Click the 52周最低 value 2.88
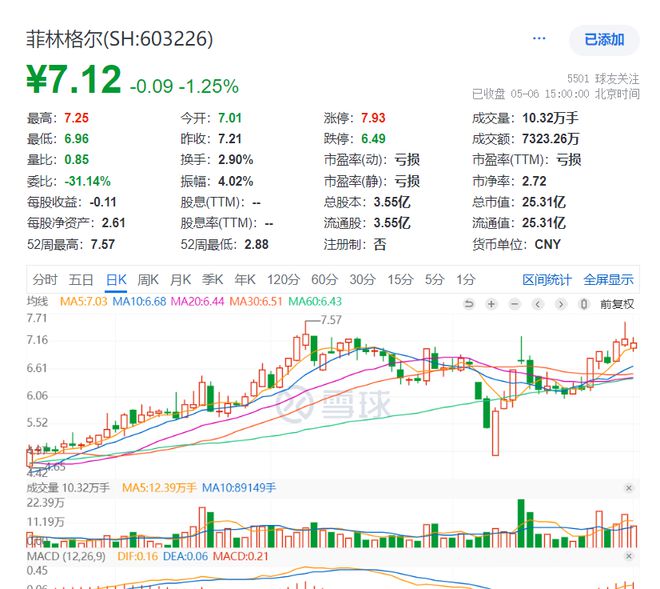This screenshot has width=660, height=589. [x=255, y=245]
